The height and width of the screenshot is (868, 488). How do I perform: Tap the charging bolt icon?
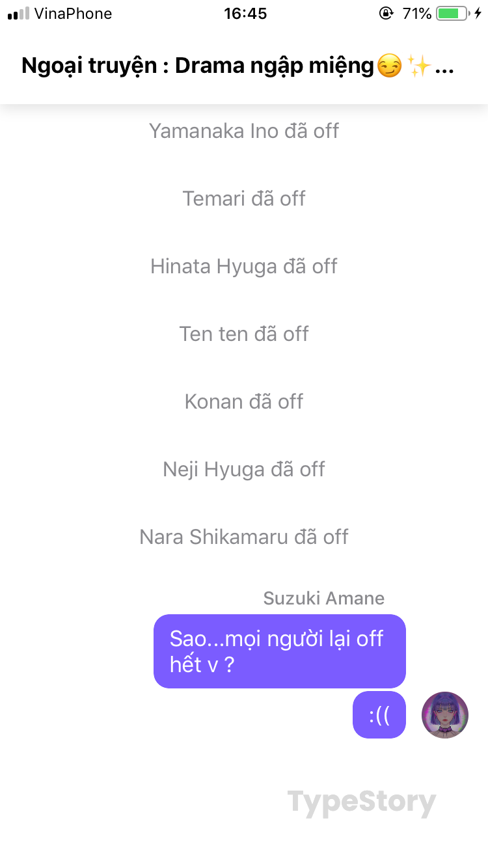pos(478,13)
